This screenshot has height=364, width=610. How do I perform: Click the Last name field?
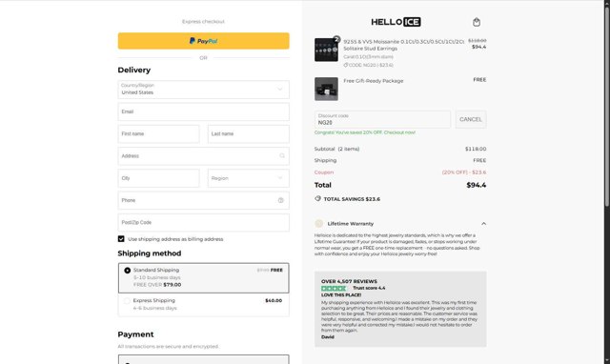(248, 133)
